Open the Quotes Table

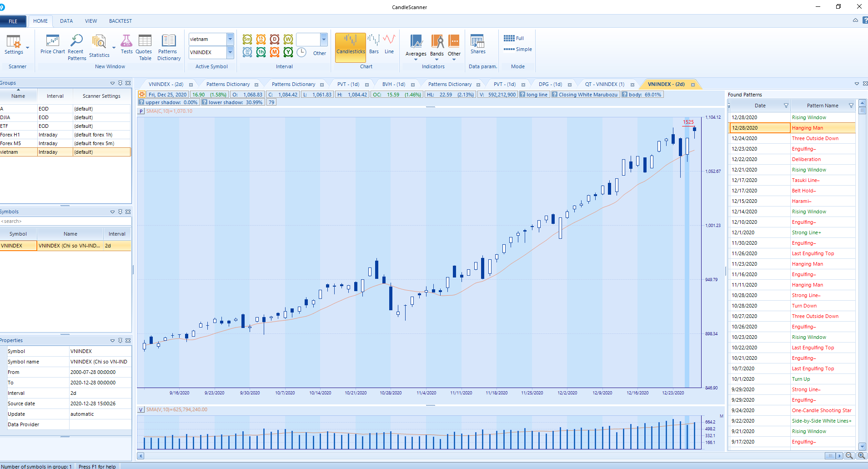click(x=145, y=47)
